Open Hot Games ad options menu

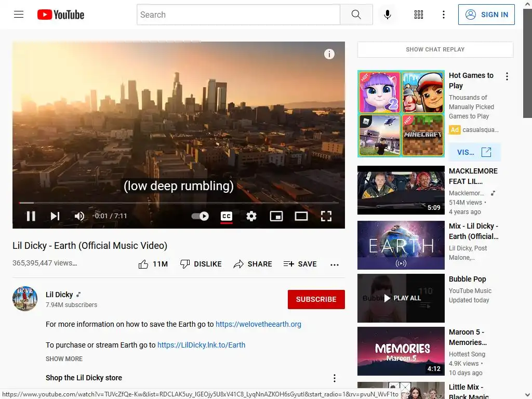(507, 76)
